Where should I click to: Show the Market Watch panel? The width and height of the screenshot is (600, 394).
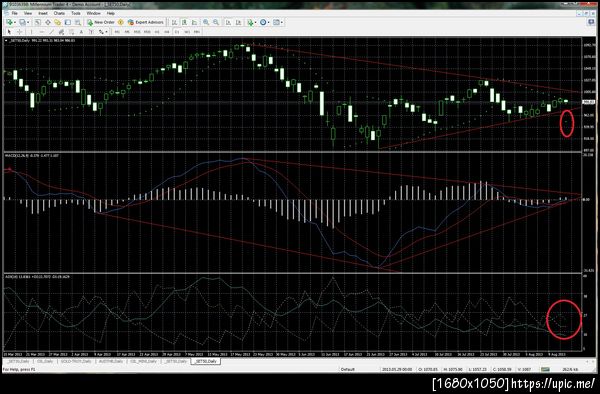pyautogui.click(x=38, y=22)
